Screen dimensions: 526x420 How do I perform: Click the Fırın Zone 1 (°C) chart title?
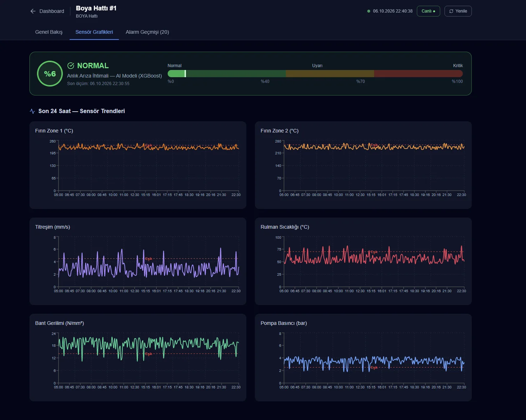[x=54, y=131]
